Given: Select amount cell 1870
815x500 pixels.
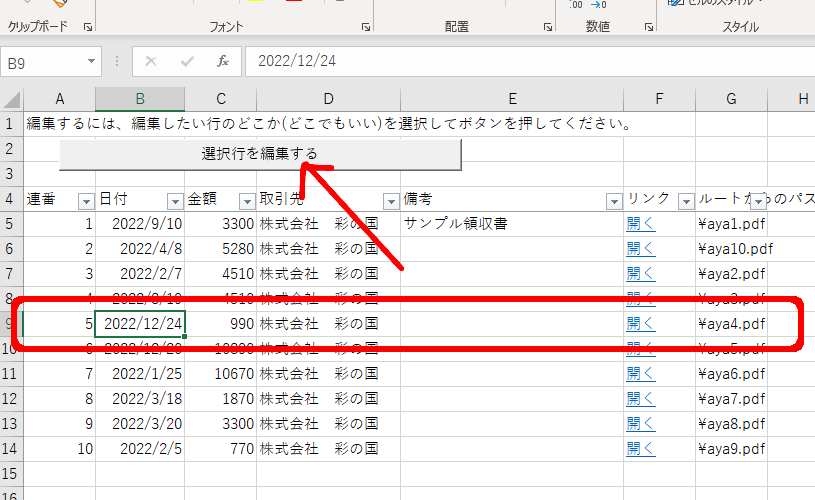Looking at the screenshot, I should coord(221,399).
